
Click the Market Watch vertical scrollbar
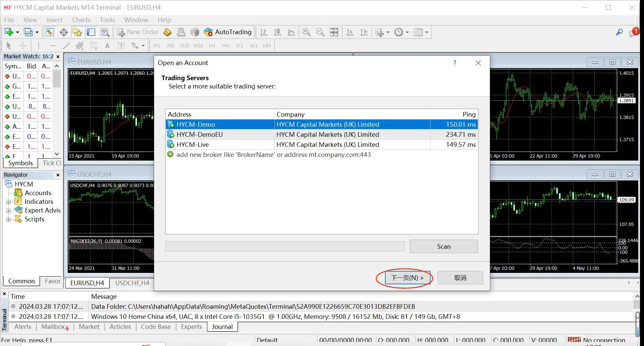[x=57, y=110]
